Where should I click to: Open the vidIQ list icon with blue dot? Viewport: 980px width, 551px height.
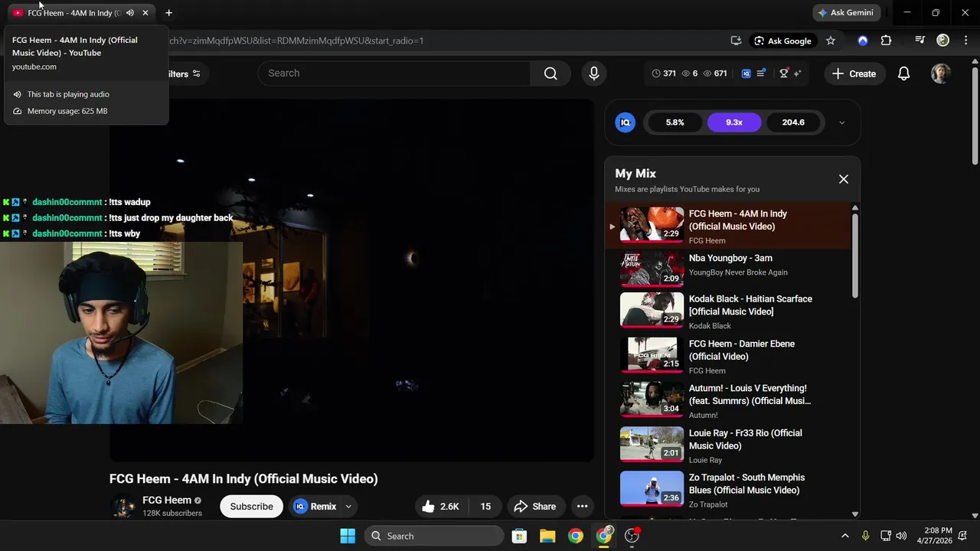click(761, 73)
